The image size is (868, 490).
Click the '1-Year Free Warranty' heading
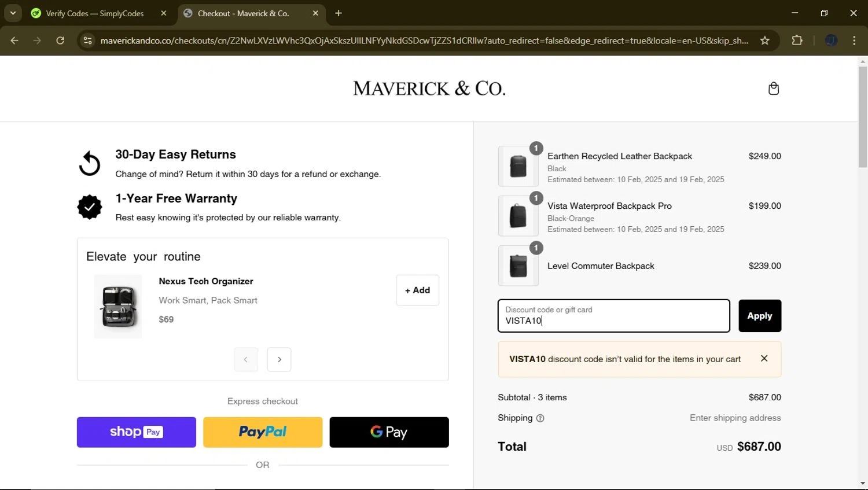tap(176, 198)
